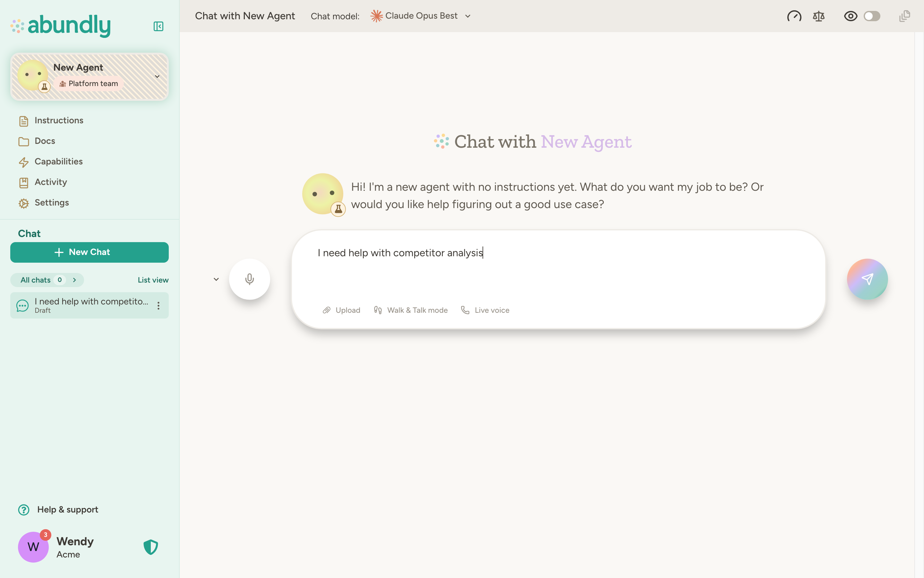Expand the New Agent selector chevron
Viewport: 924px width, 578px height.
click(x=157, y=76)
